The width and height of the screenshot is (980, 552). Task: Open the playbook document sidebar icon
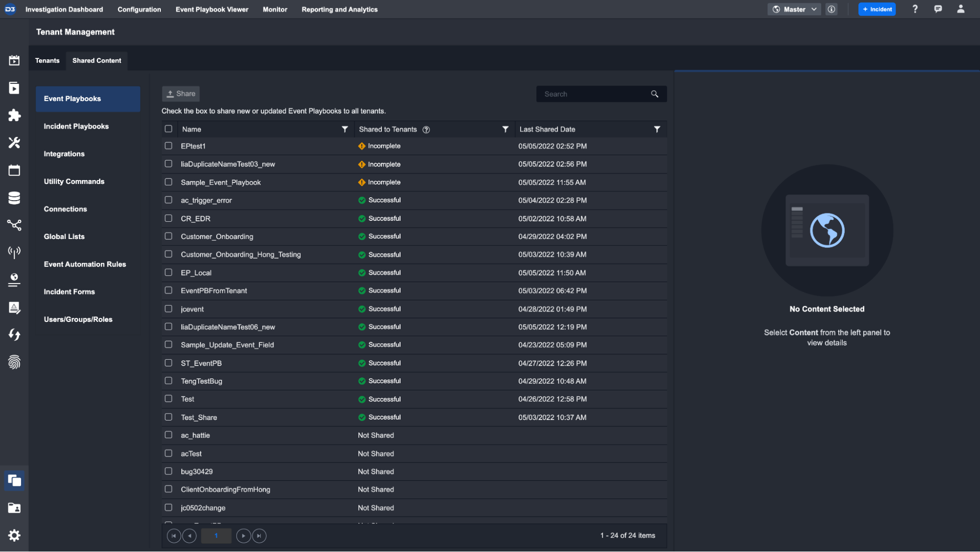[x=14, y=88]
